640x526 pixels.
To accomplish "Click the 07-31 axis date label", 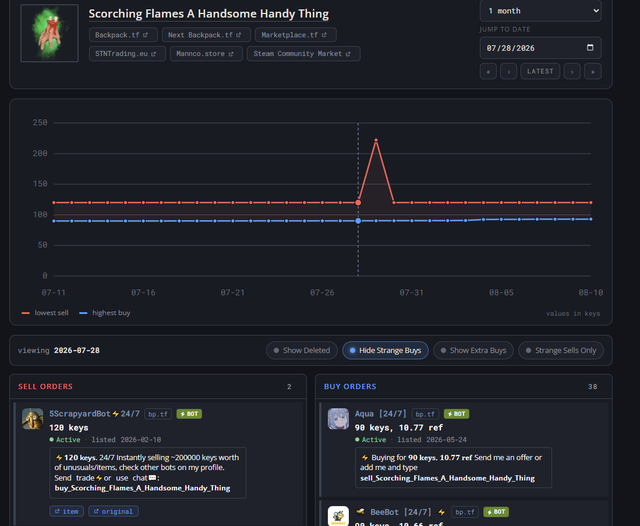I will [411, 293].
